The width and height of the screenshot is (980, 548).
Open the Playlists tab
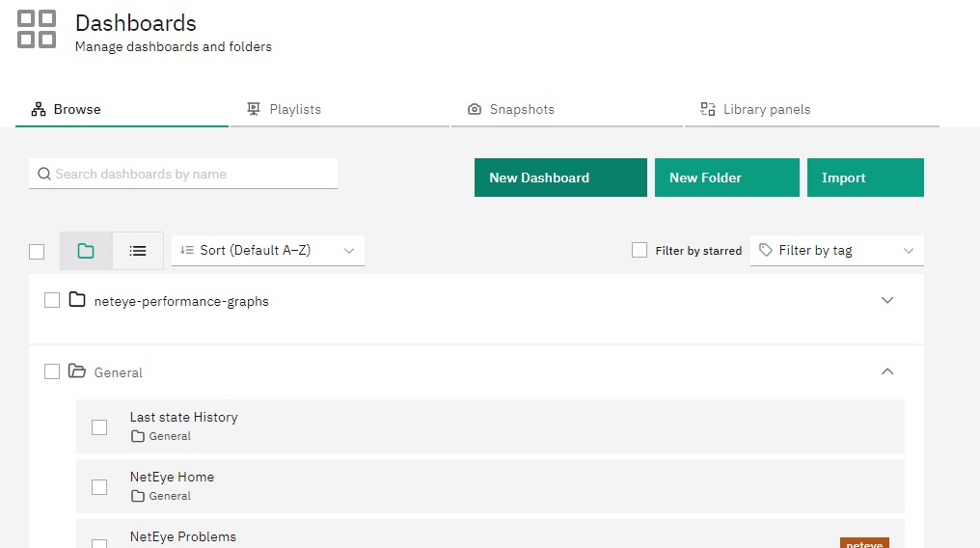[x=340, y=109]
